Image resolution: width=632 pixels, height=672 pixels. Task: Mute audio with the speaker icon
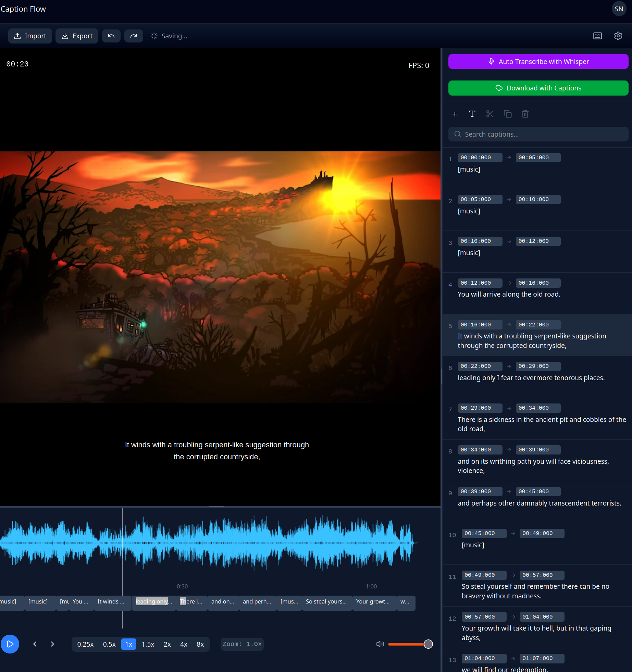point(380,644)
